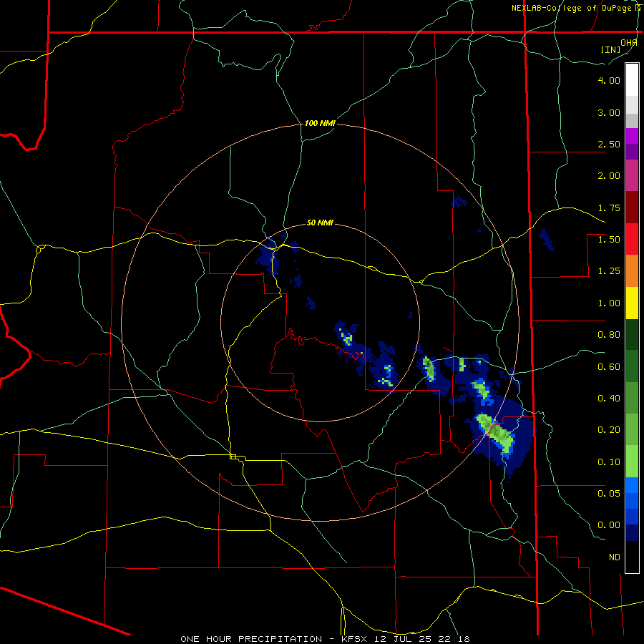Click the '3.00' legend value
This screenshot has width=644, height=644.
(x=609, y=112)
